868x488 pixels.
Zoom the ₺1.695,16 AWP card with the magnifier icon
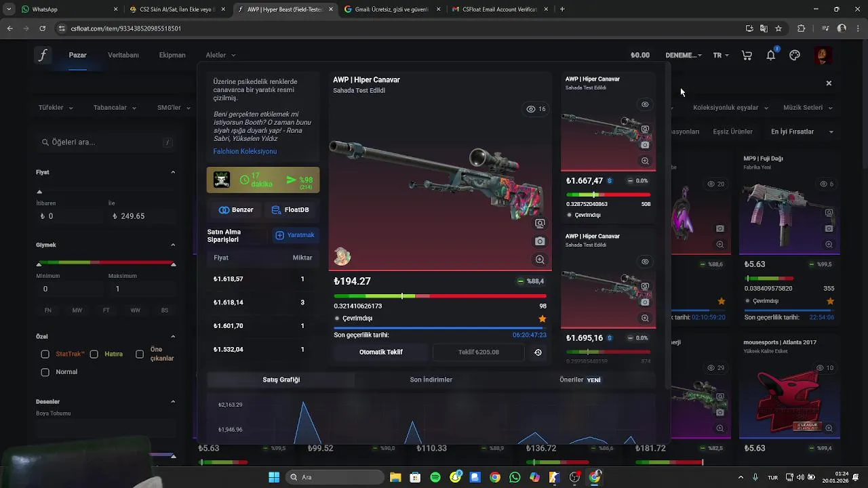[645, 318]
